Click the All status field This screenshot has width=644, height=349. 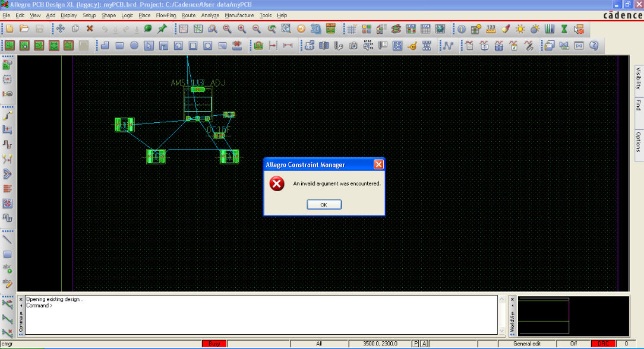click(x=319, y=344)
